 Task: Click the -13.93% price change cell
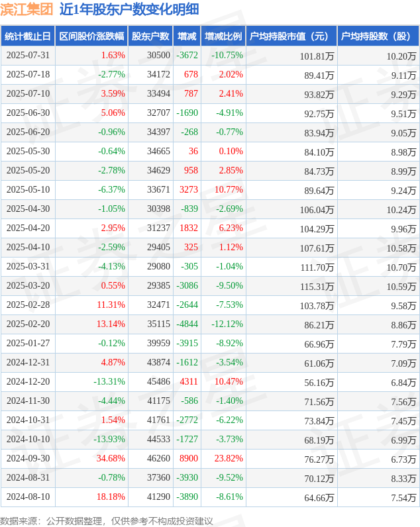[109, 440]
